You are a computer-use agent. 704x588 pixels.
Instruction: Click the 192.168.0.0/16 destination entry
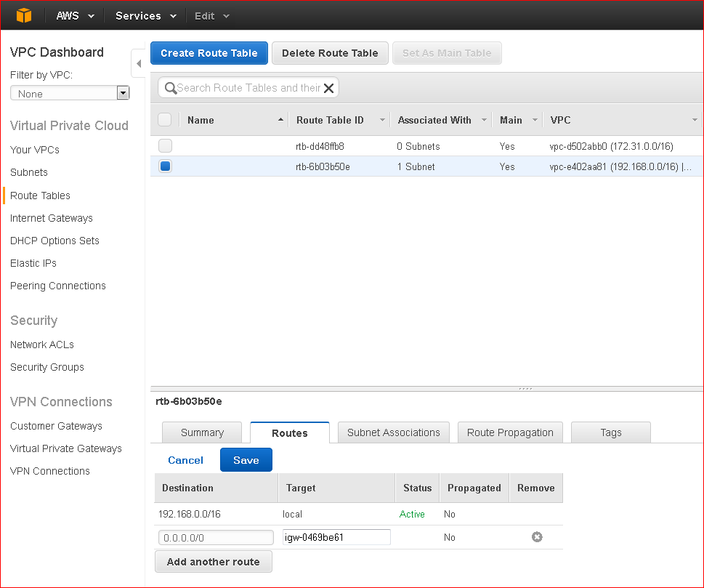[x=189, y=514]
